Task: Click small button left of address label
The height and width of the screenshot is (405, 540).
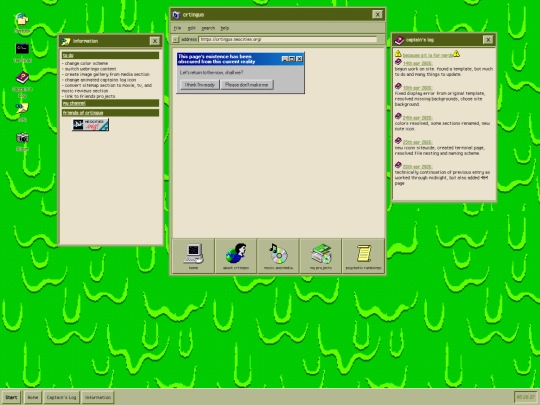Action: 176,40
